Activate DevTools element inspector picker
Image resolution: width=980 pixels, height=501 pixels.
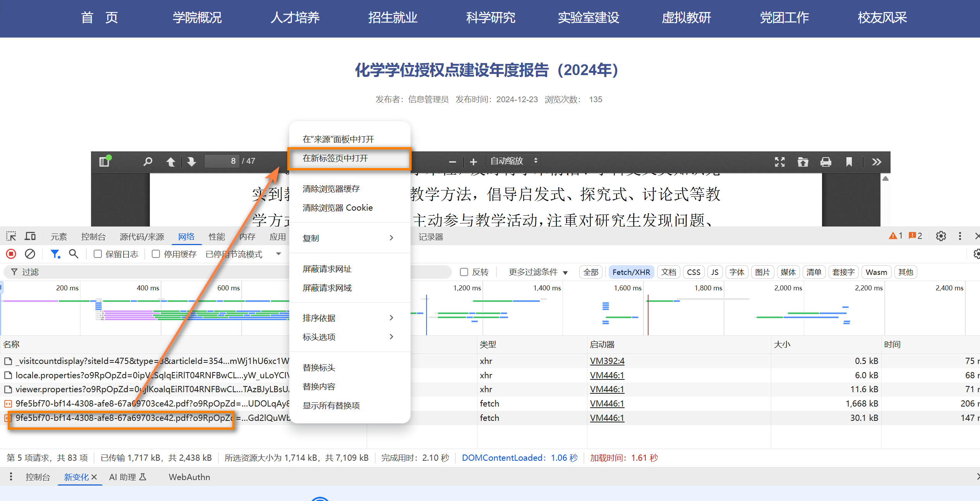pyautogui.click(x=11, y=236)
